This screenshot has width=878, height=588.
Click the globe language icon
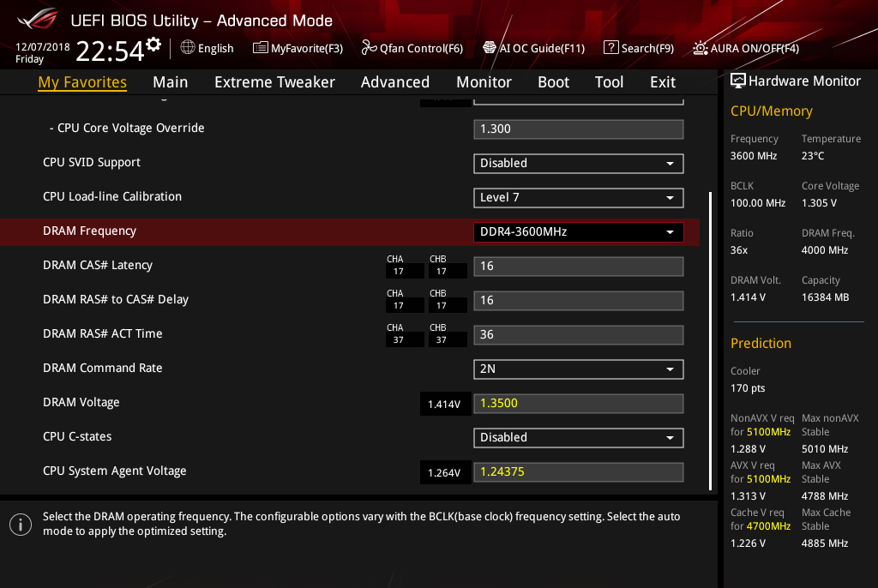[188, 48]
